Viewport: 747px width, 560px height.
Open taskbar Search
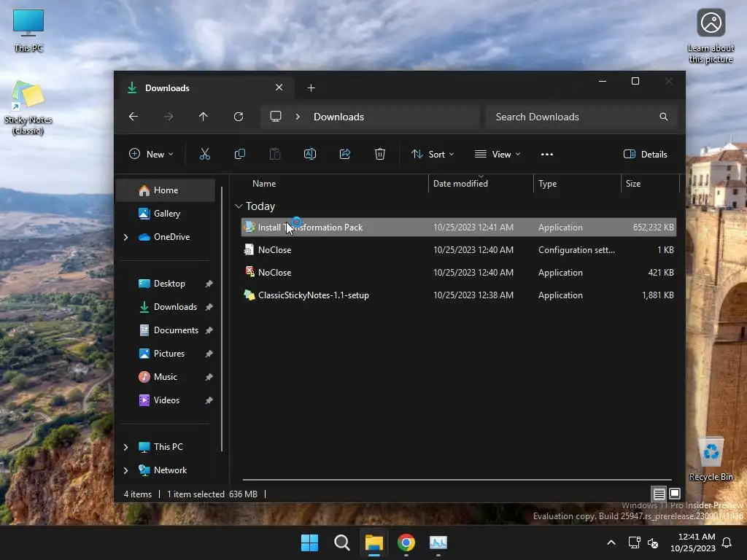341,542
